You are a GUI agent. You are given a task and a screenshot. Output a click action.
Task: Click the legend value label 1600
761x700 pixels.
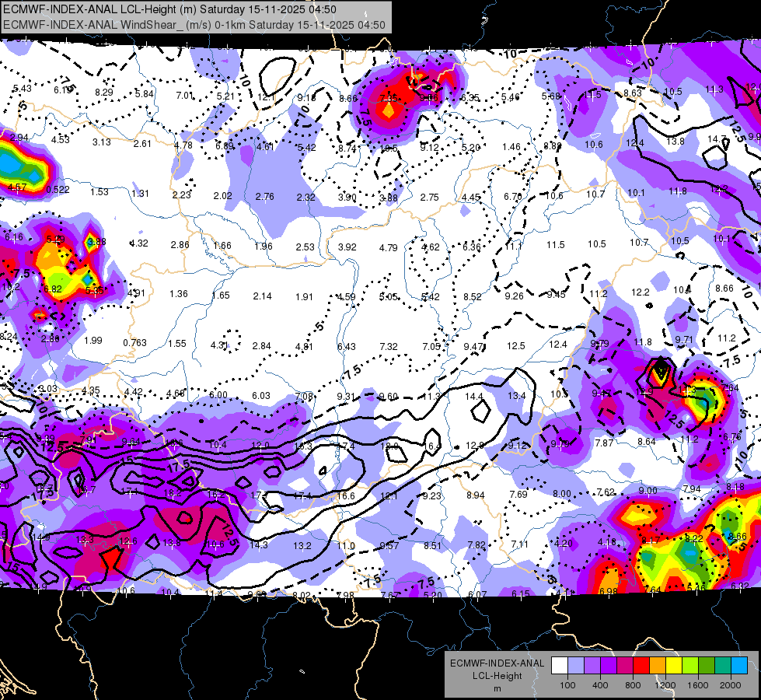coord(697,685)
